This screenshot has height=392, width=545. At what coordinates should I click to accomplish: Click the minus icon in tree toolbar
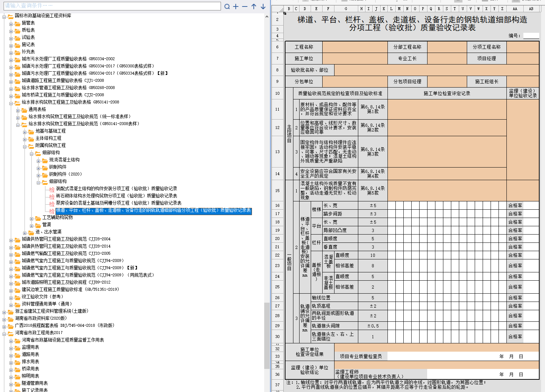(x=245, y=6)
